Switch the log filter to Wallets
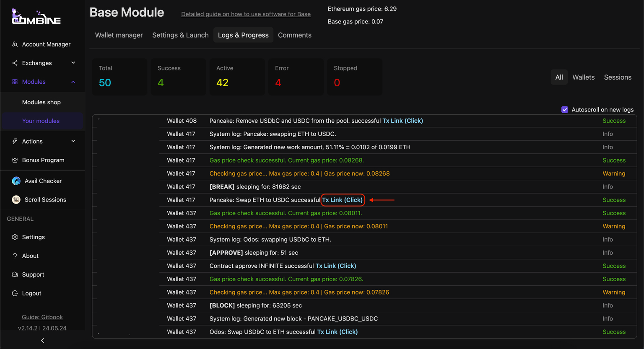This screenshot has width=644, height=349. point(583,77)
